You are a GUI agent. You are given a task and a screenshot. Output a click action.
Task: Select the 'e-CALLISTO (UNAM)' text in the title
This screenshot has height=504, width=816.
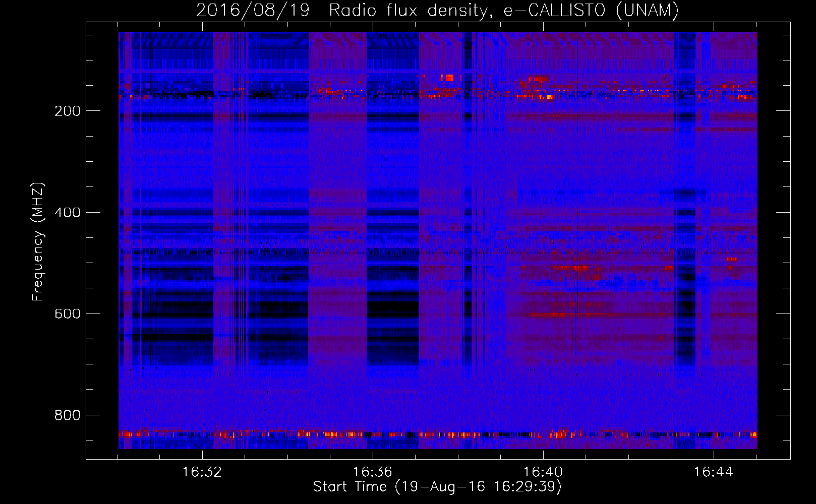[591, 10]
